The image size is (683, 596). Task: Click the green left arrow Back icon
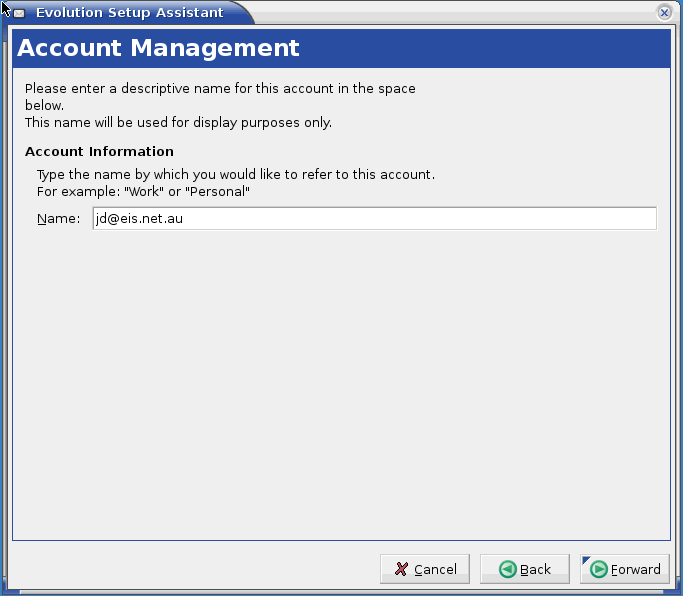(x=508, y=569)
